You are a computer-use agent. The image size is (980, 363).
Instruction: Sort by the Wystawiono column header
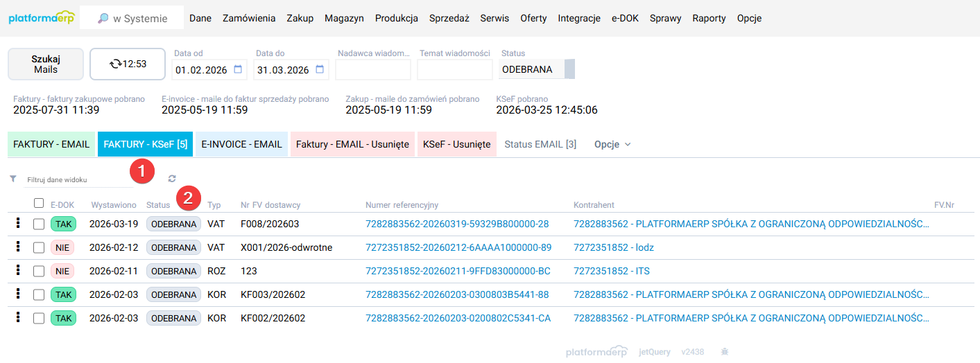[114, 205]
